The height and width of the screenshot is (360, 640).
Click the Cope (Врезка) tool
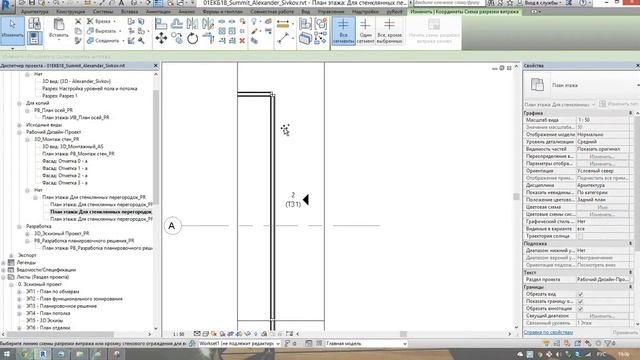(100, 21)
